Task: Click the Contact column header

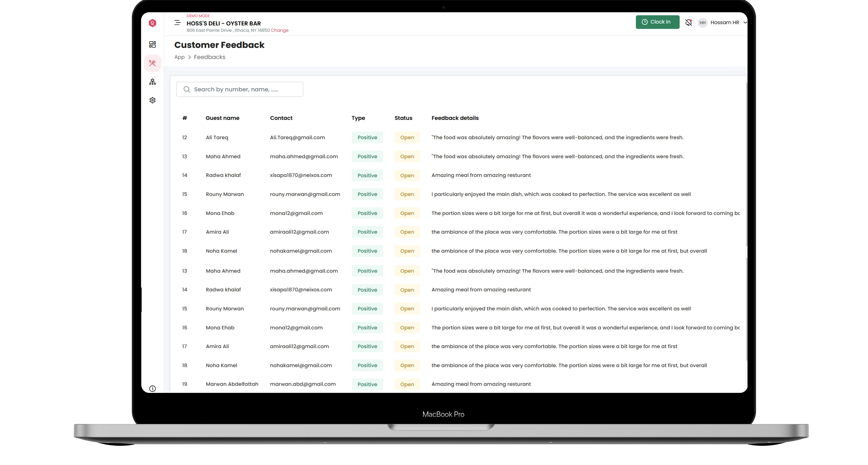Action: pos(281,118)
